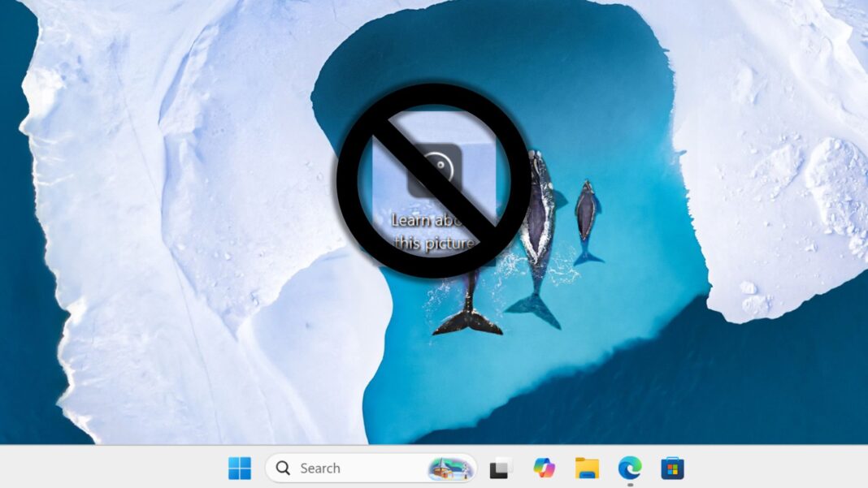Screen dimensions: 868x488
Task: Click the magnifying glass in the search bar
Action: pyautogui.click(x=282, y=469)
